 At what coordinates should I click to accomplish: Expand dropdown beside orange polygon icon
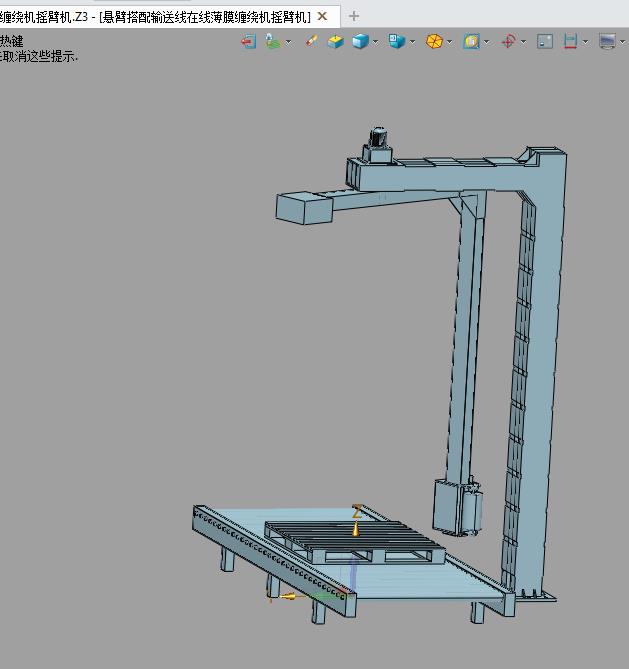449,42
